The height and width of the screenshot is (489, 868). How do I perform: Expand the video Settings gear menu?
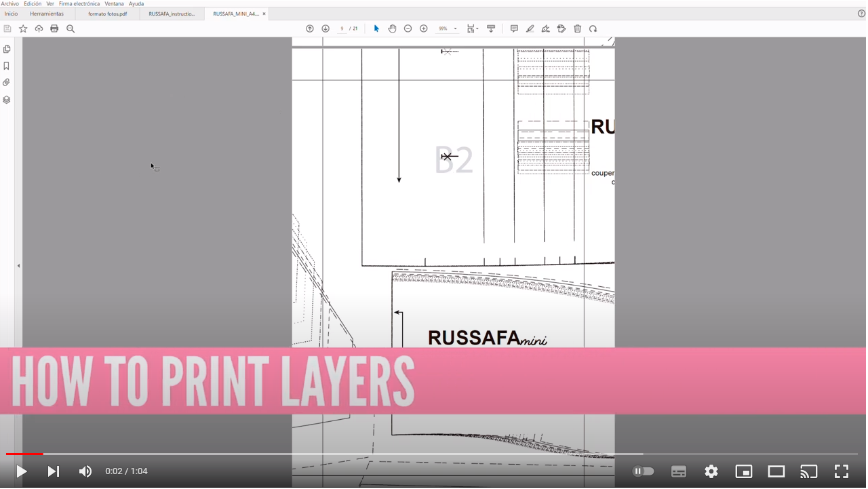click(711, 471)
